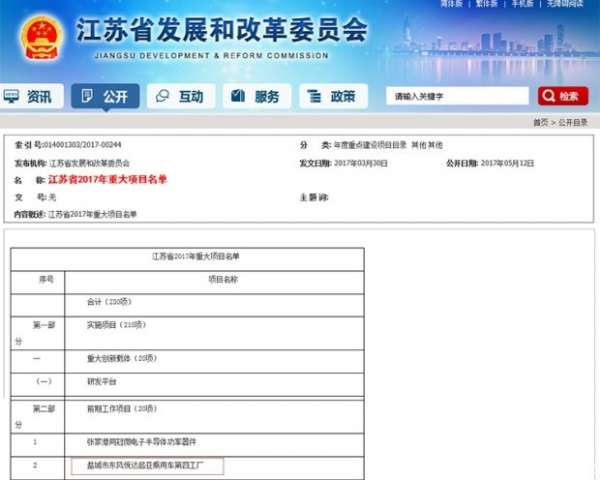
Task: Switch to 简体版 language version
Action: 451,5
